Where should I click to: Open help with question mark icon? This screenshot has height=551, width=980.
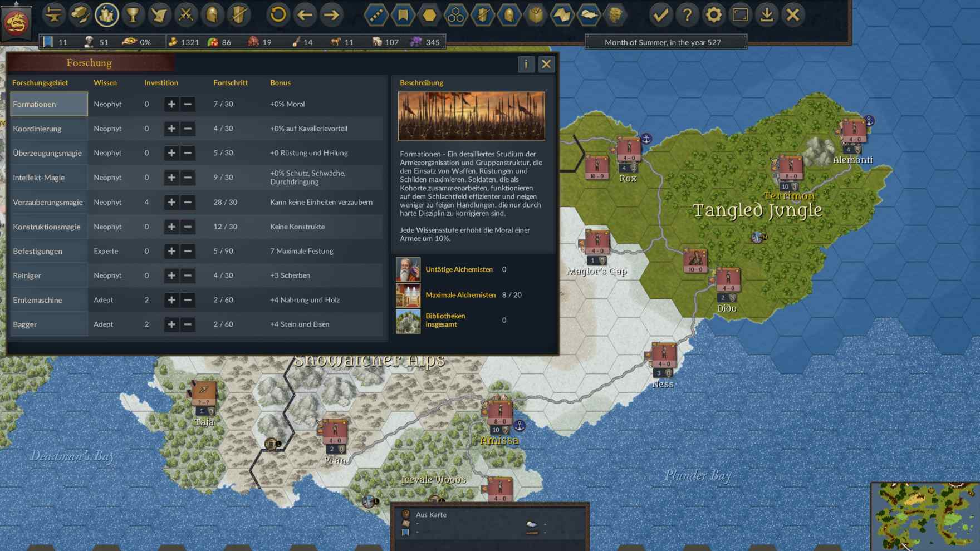pos(687,15)
